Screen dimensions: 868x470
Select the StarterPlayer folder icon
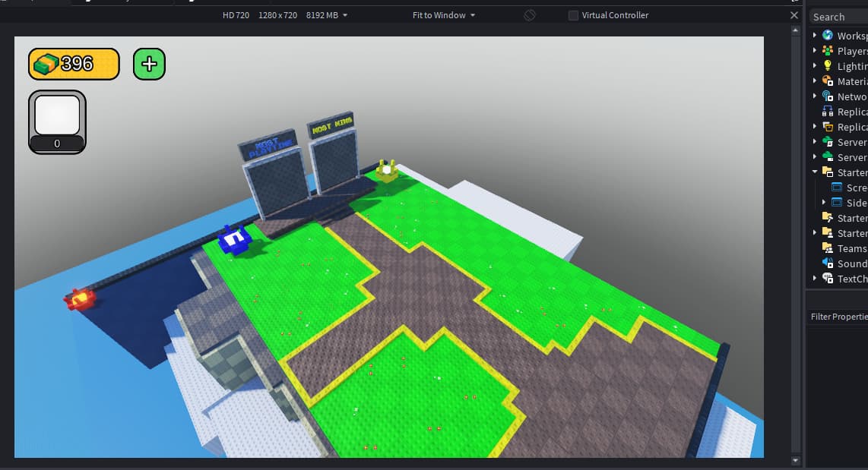828,233
